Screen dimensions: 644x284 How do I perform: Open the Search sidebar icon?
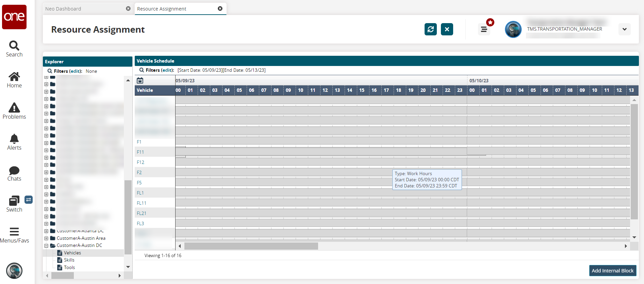[14, 49]
